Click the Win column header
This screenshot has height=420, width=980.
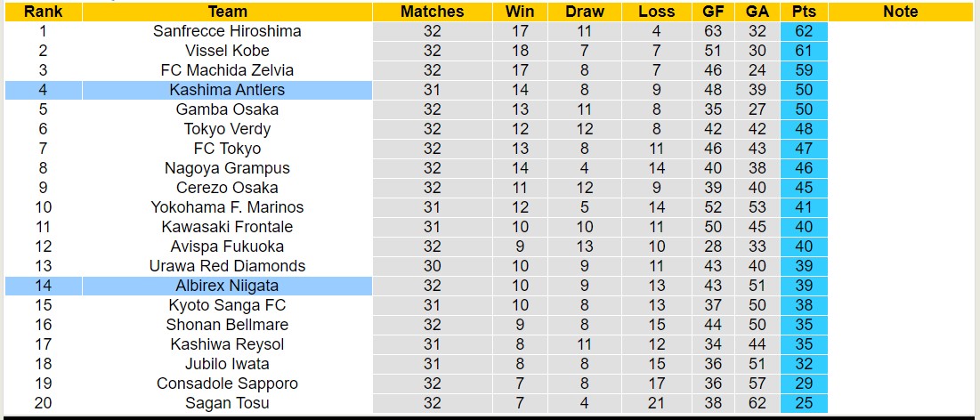click(x=520, y=12)
